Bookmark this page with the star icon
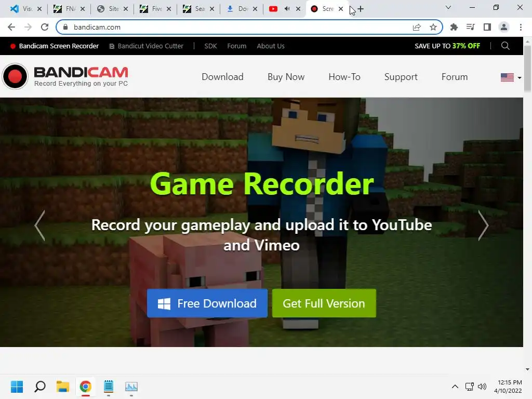 [x=433, y=27]
